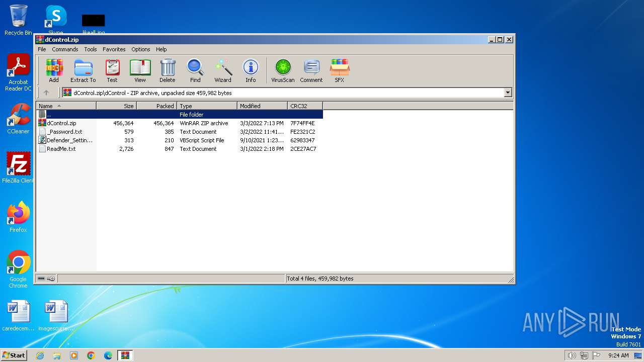The image size is (644, 362).
Task: Open imagescurre... Word document on desktop
Action: click(x=56, y=316)
